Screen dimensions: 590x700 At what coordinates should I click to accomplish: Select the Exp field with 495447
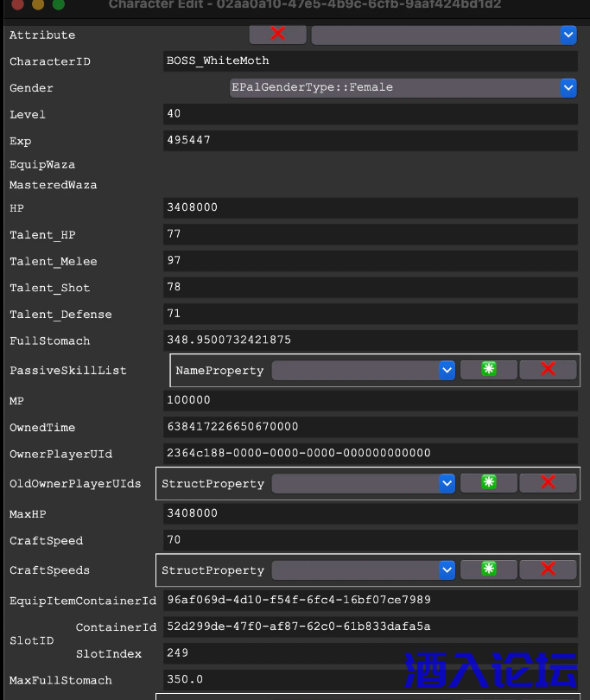click(x=370, y=140)
